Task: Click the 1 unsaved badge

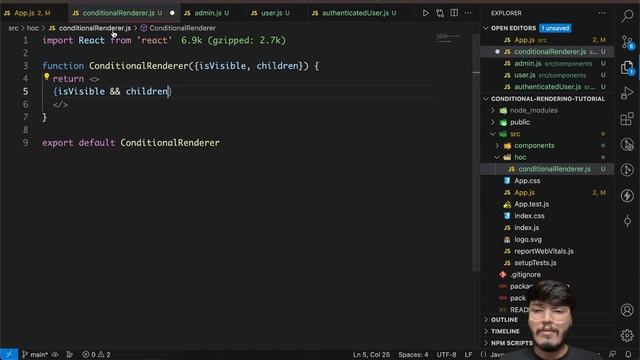Action: click(x=555, y=28)
